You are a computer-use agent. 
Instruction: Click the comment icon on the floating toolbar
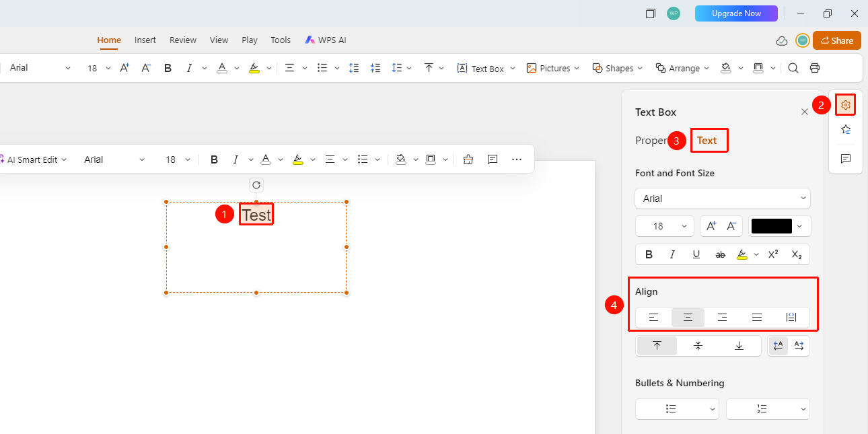coord(493,159)
